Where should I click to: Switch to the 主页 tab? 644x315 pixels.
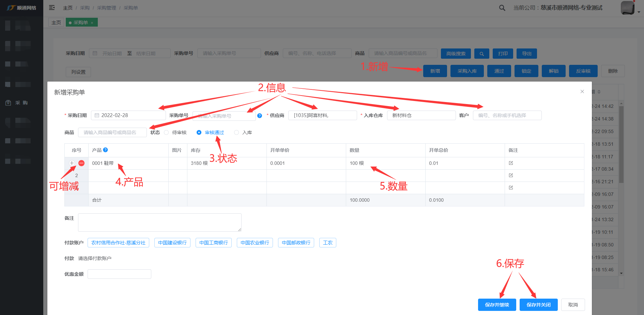pos(56,23)
